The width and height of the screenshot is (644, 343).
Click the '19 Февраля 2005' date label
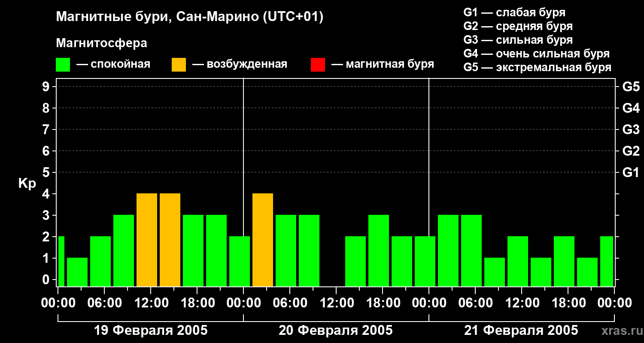point(151,331)
